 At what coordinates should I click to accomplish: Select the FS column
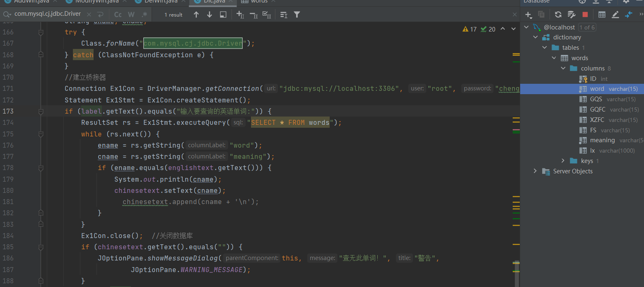click(582, 130)
